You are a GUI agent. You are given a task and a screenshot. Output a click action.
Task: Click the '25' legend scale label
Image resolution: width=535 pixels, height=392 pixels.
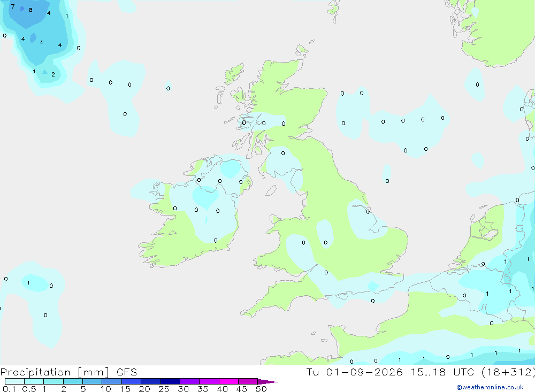(x=164, y=389)
